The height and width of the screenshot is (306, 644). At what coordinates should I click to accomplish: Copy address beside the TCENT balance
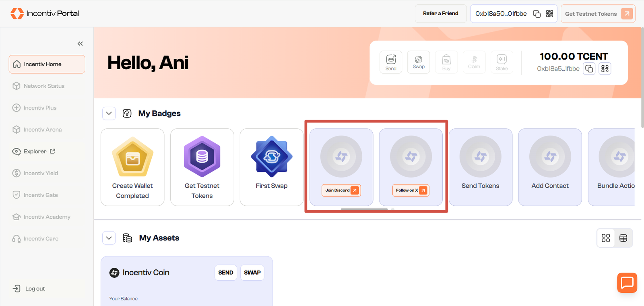point(589,69)
